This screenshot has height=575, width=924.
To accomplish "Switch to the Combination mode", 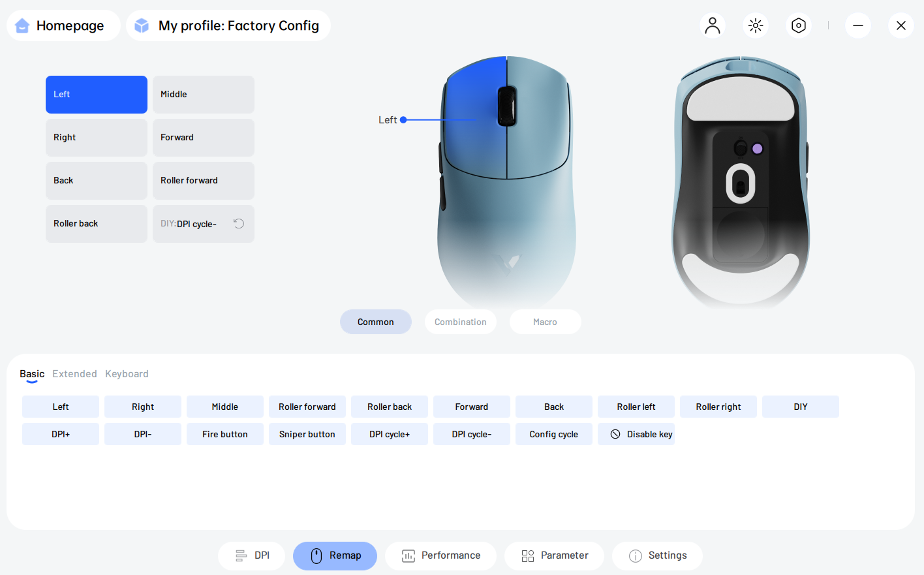I will point(461,322).
